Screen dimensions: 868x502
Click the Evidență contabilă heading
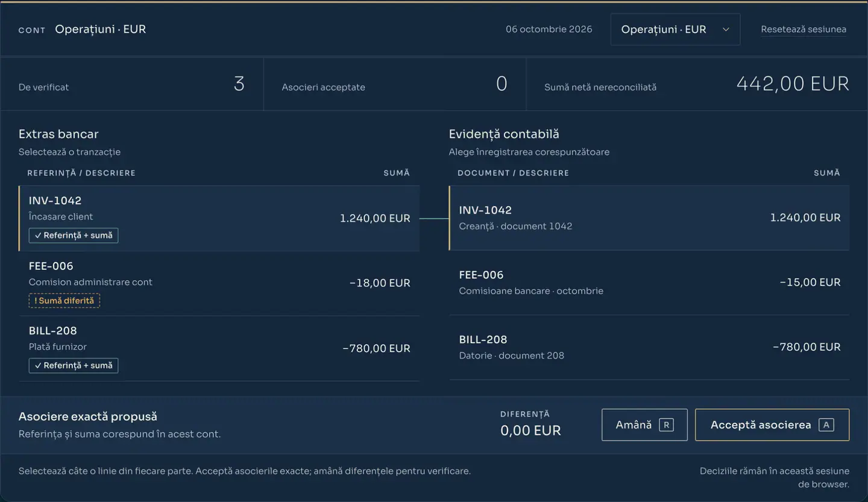pos(504,134)
